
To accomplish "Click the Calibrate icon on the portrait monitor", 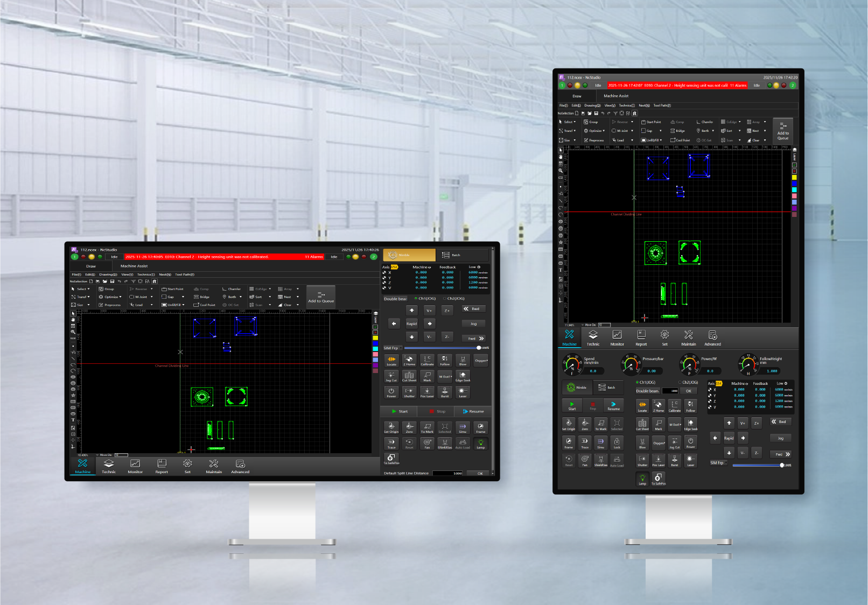I will tap(674, 405).
